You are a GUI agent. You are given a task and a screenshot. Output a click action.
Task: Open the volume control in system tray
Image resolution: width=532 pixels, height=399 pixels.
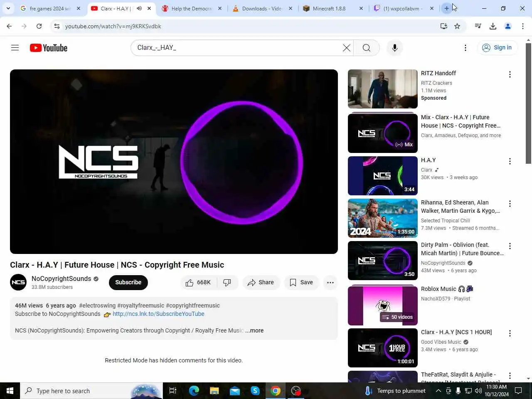tap(478, 391)
